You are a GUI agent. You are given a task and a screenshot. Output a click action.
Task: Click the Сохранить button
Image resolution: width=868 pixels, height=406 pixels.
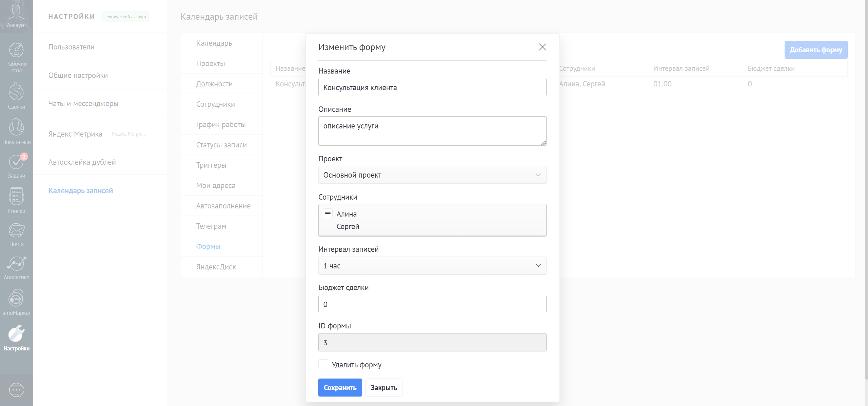(340, 387)
